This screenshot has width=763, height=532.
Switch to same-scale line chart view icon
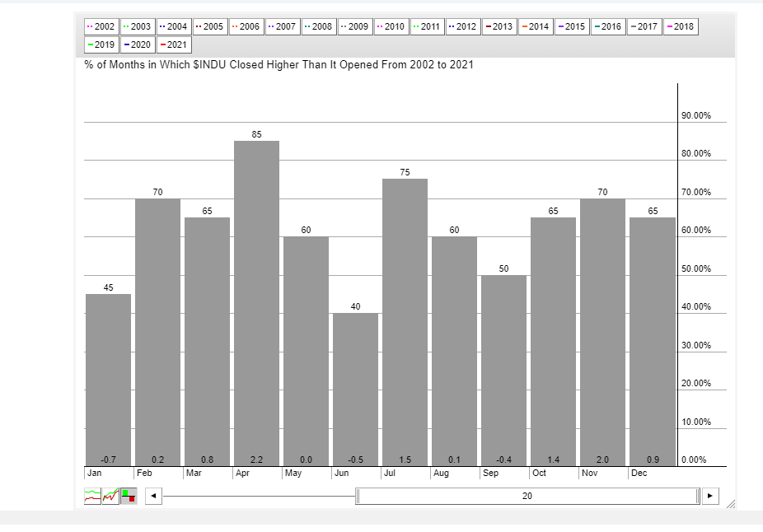tap(110, 496)
